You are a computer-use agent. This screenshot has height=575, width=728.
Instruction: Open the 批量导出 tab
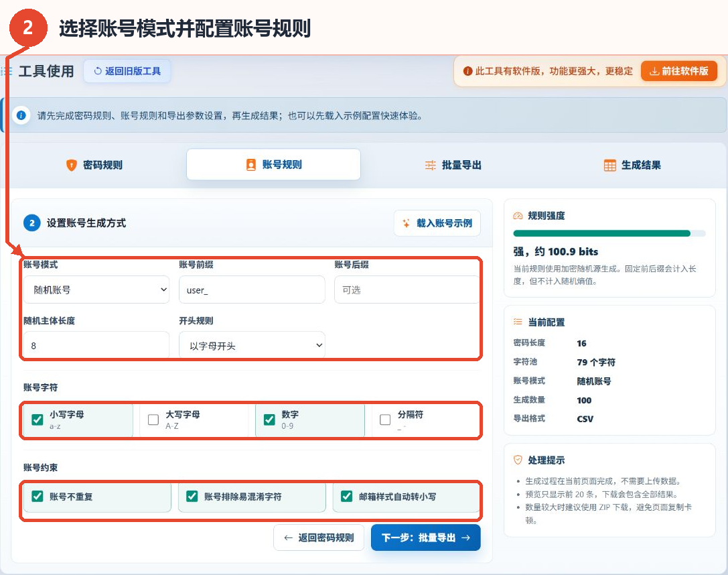(453, 165)
